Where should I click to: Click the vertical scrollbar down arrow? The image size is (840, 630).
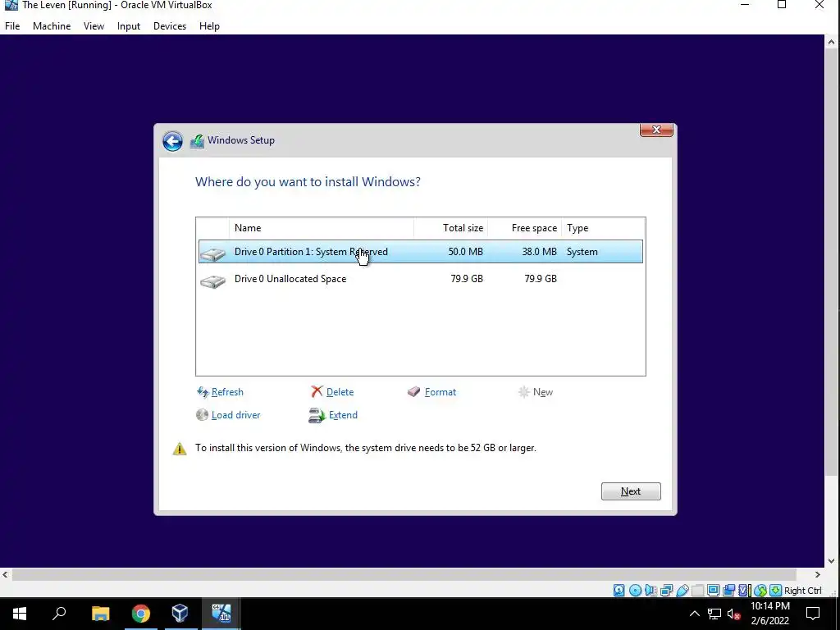point(832,561)
